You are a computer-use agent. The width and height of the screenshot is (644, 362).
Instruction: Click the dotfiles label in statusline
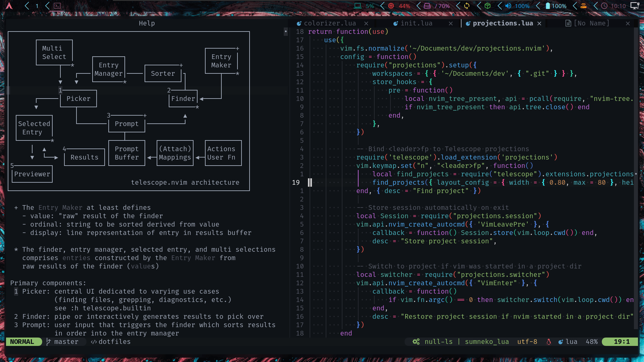point(115,342)
